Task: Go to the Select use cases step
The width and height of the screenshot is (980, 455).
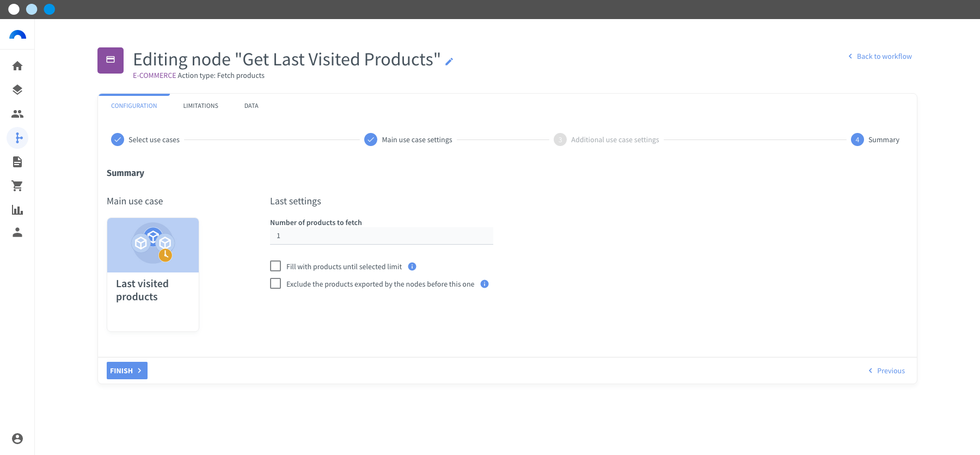Action: click(x=145, y=139)
